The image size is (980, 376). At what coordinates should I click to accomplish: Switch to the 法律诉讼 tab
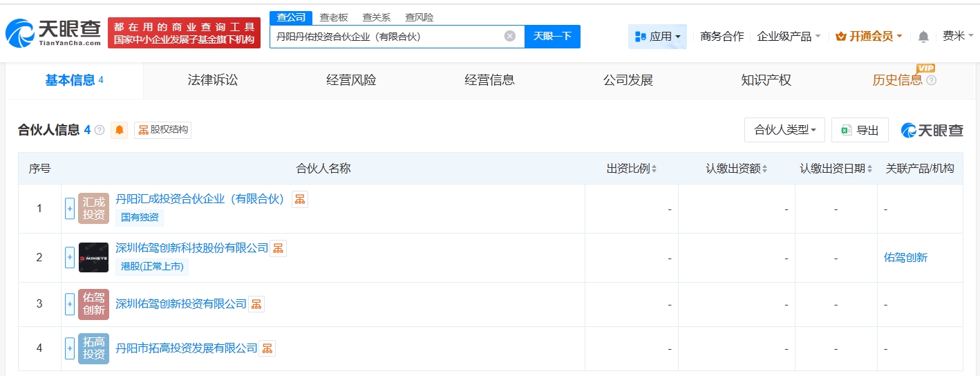coord(213,80)
